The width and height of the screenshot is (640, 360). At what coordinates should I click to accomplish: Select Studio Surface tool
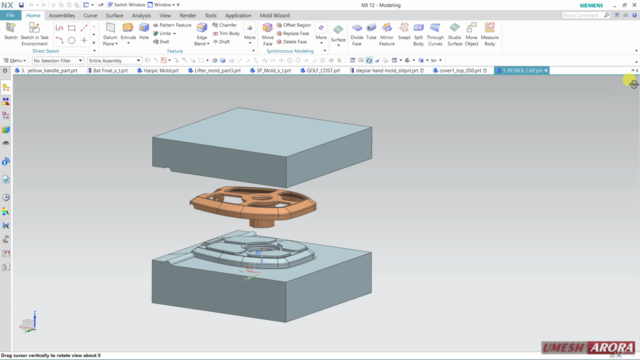pos(454,34)
